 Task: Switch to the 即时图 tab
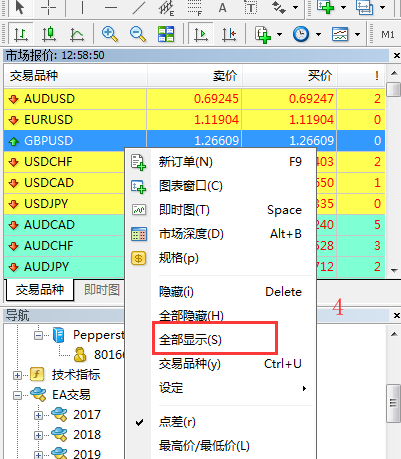click(x=102, y=290)
